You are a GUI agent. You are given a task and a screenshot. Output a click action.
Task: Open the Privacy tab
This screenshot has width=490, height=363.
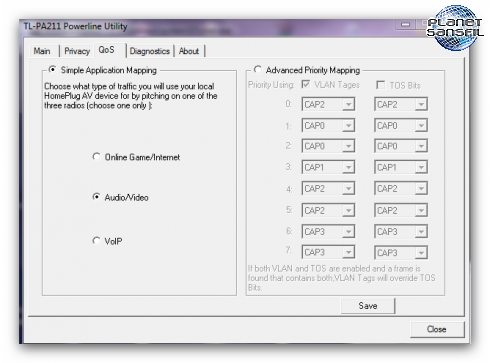pos(77,51)
